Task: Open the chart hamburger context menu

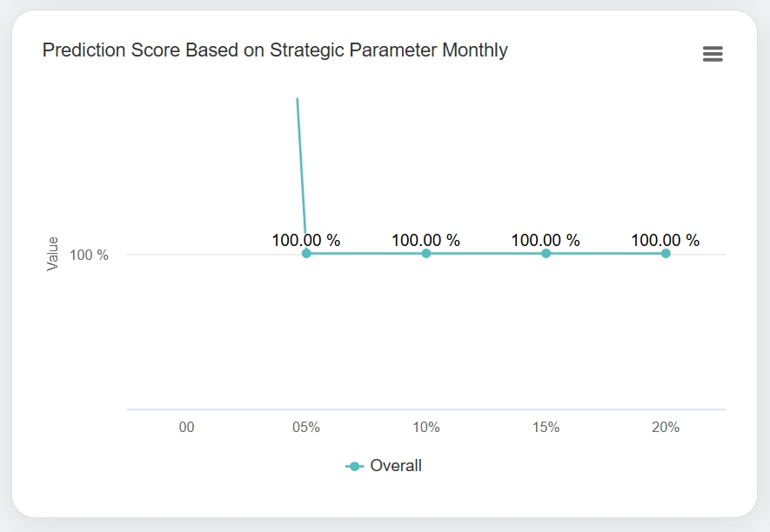Action: click(x=713, y=54)
